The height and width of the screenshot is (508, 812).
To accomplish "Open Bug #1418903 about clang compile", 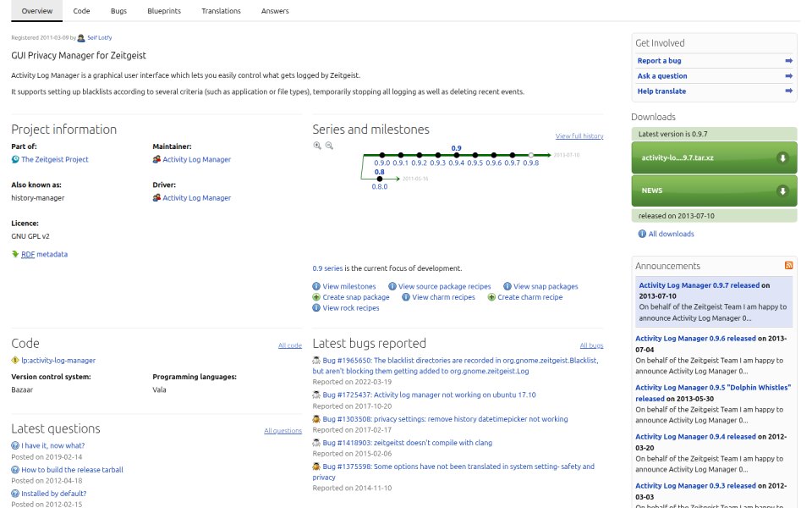I will tap(408, 443).
